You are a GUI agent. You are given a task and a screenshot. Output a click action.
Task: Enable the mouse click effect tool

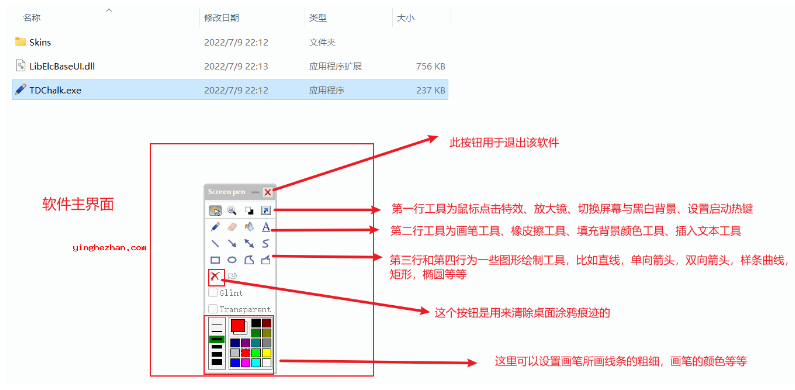215,210
